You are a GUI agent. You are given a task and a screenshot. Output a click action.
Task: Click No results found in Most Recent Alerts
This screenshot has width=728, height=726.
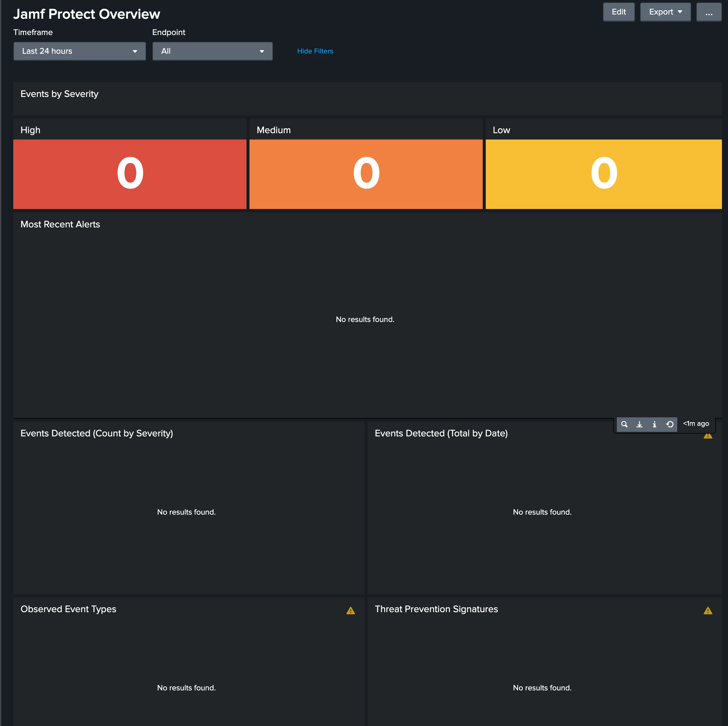point(365,320)
